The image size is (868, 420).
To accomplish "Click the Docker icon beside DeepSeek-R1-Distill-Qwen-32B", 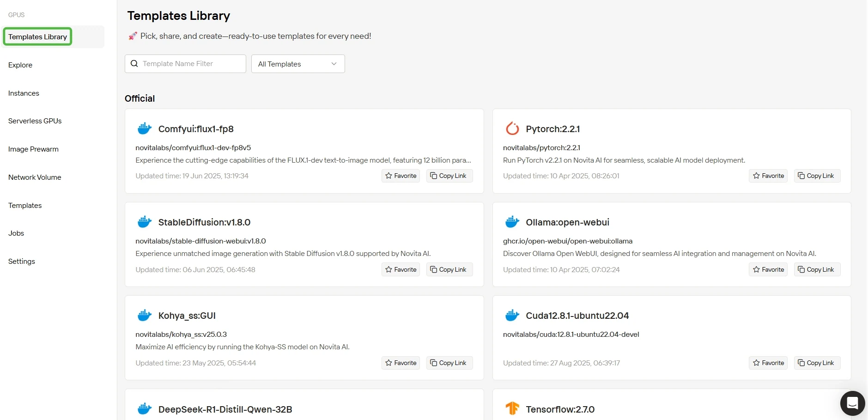I will [x=145, y=409].
